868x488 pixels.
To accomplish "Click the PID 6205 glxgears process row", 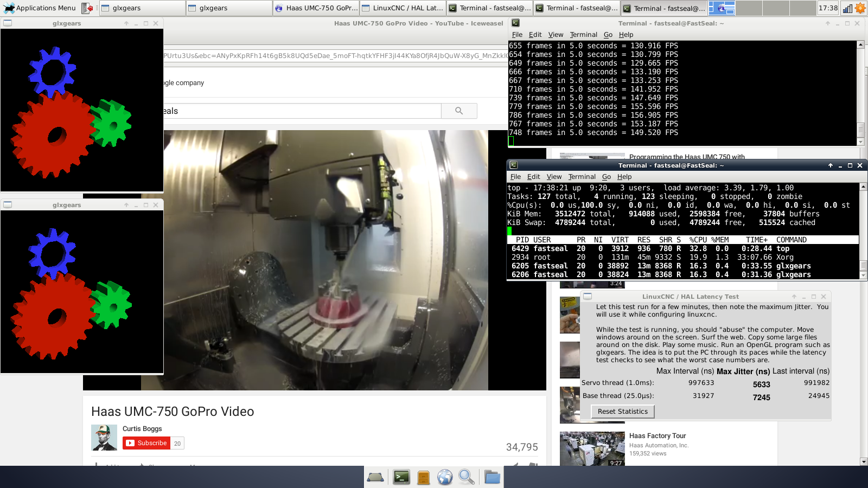I will point(682,266).
